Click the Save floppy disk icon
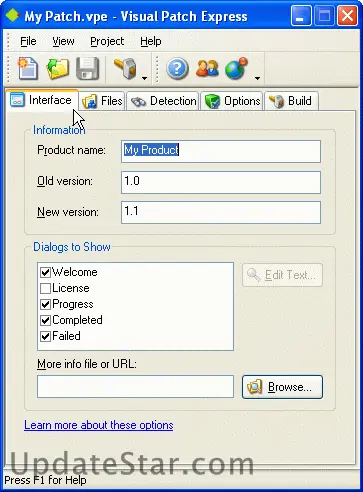Viewport: 363px width, 492px height. (87, 69)
